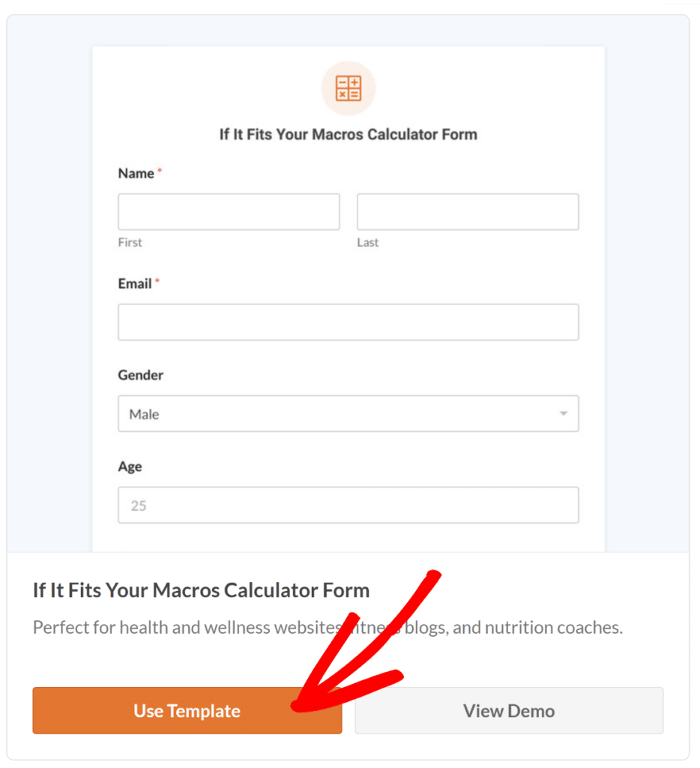Screen dimensions: 700x768
Task: Click the Age field label
Action: [x=130, y=466]
